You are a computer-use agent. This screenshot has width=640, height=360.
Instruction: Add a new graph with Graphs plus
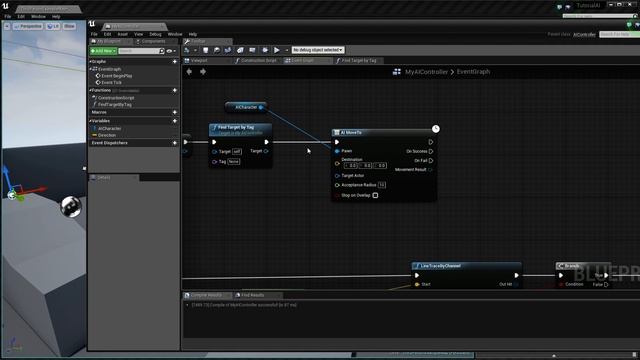click(175, 62)
